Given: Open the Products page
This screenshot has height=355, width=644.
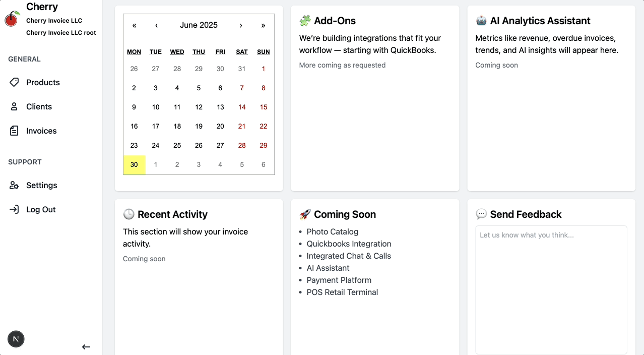Looking at the screenshot, I should (x=51, y=82).
